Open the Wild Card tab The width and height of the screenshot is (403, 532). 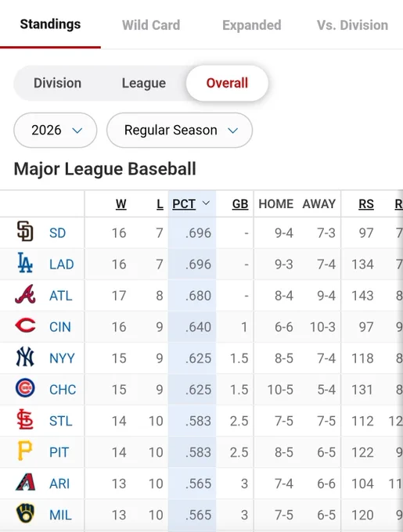click(x=151, y=25)
